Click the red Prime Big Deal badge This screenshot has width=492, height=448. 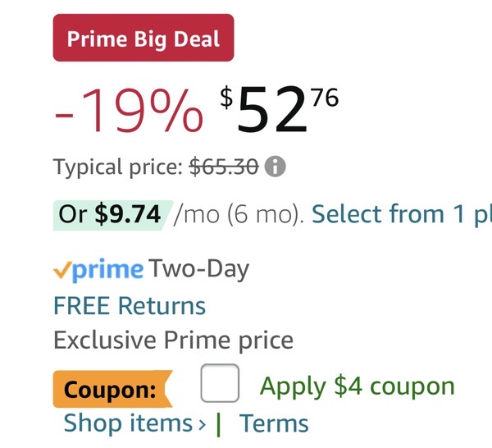coord(143,39)
